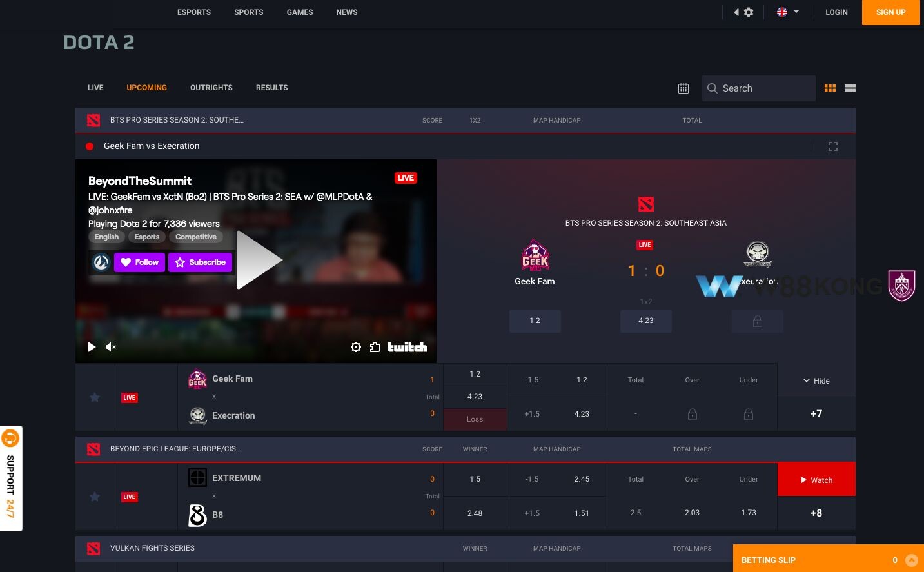Switch to the LIVE tab
The image size is (924, 572).
point(95,88)
